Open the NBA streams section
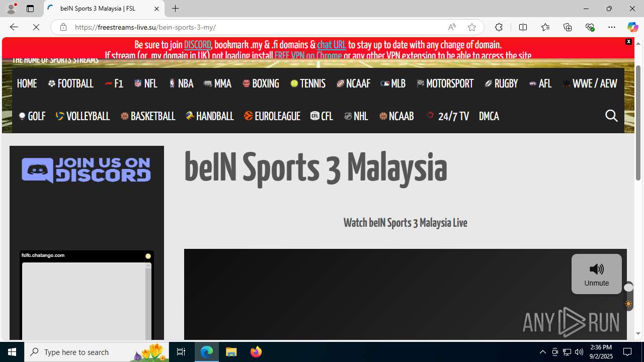 point(181,83)
